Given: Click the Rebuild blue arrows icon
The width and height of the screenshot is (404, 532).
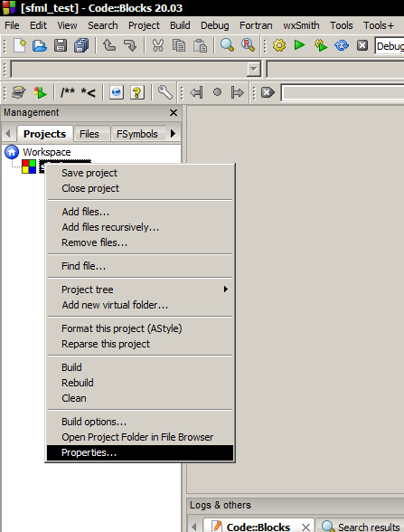Looking at the screenshot, I should (x=342, y=45).
